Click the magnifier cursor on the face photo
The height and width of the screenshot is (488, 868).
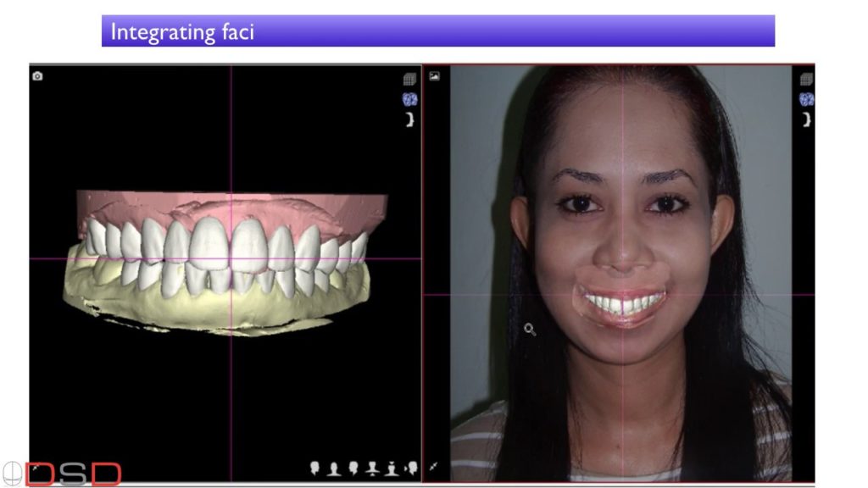tap(530, 330)
